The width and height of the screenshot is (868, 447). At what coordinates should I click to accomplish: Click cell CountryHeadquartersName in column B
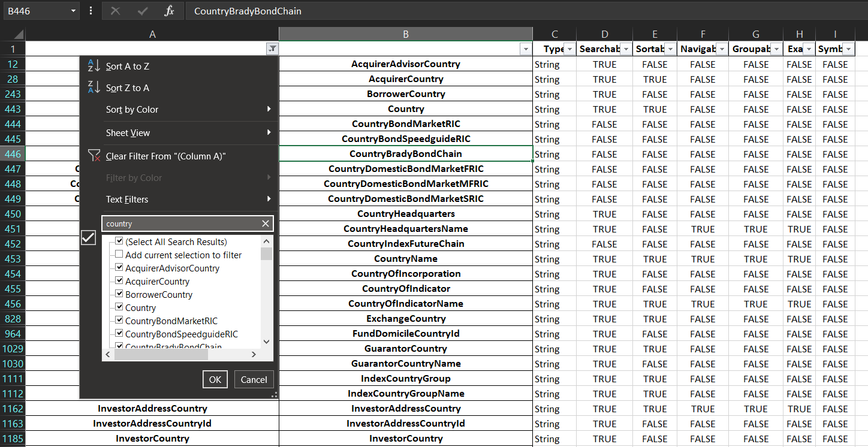click(406, 229)
